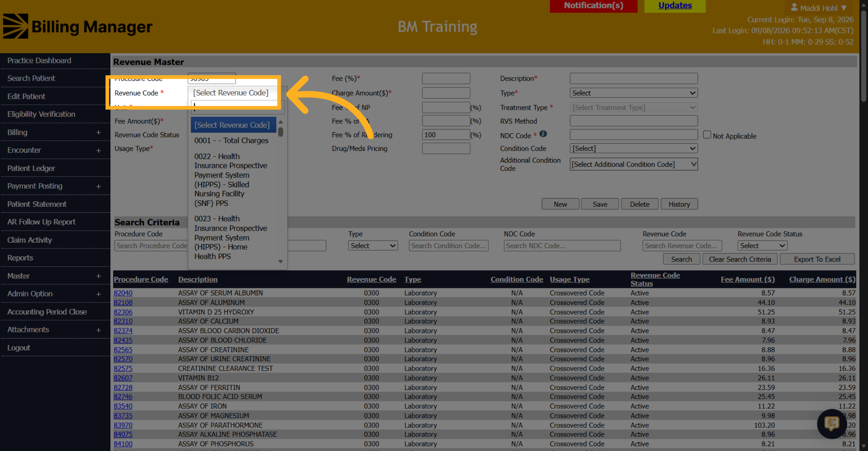Open the Notification(s) button
This screenshot has width=868, height=451.
pyautogui.click(x=593, y=6)
